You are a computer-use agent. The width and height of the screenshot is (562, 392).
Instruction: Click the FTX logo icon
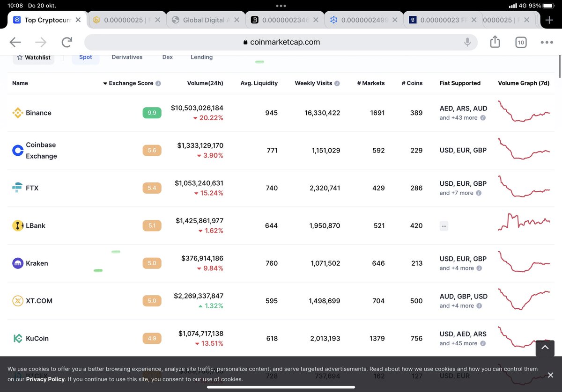coord(18,188)
